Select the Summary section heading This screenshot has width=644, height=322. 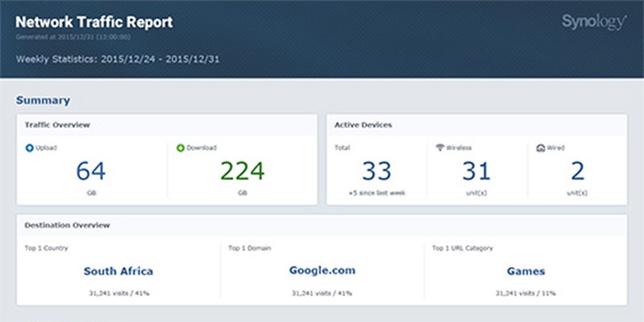43,100
